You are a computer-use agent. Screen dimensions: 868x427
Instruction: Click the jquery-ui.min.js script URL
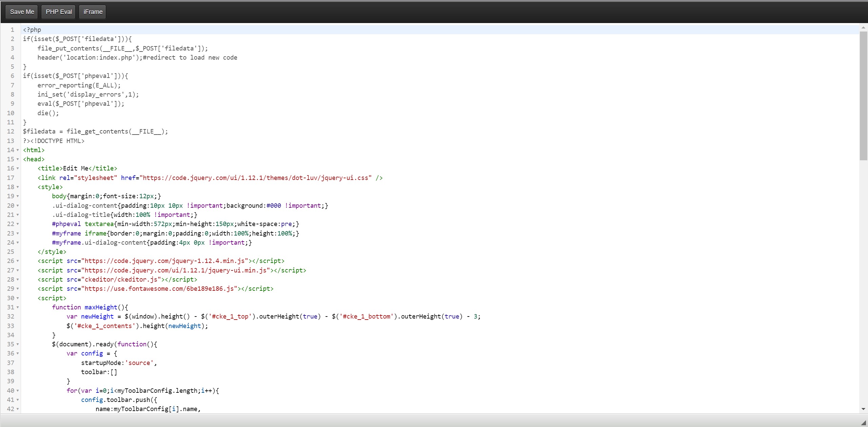click(x=175, y=270)
